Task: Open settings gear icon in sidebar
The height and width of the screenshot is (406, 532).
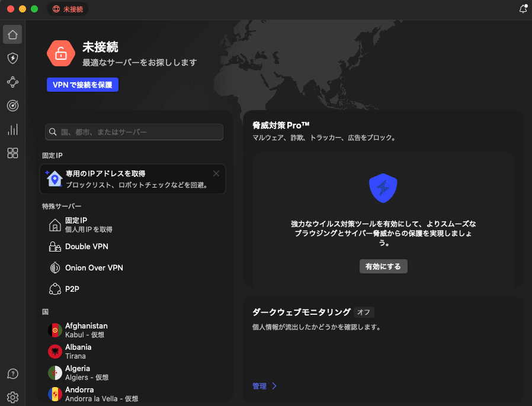Action: click(12, 397)
